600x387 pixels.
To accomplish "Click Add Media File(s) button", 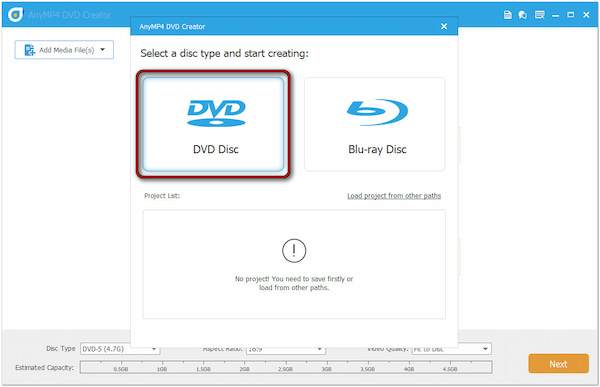I will (x=64, y=50).
